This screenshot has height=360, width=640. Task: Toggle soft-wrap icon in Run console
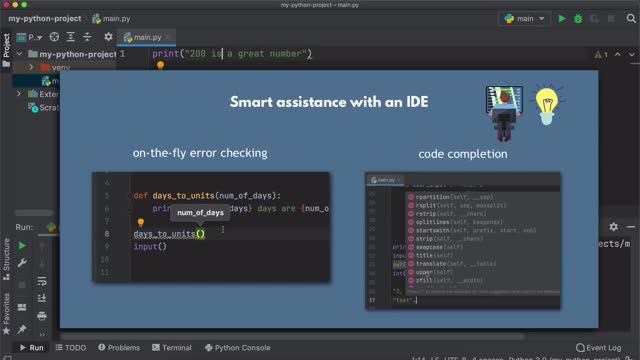(42, 281)
